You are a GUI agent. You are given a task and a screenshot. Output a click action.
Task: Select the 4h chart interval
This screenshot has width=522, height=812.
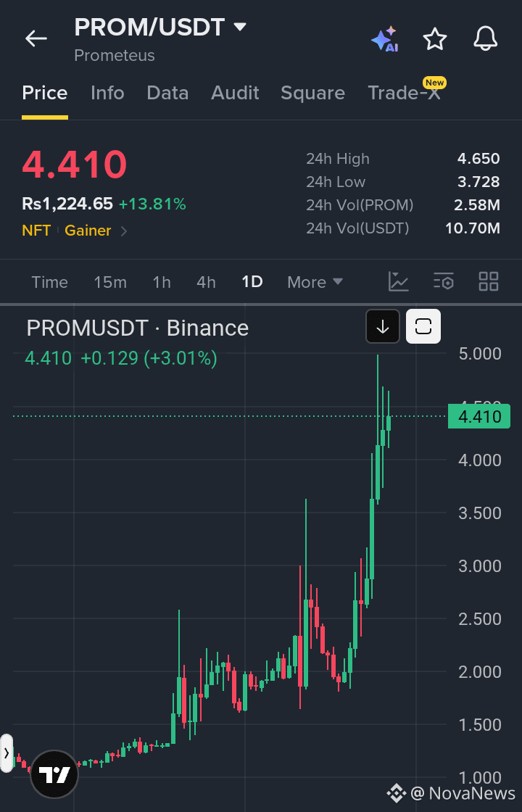tap(206, 282)
